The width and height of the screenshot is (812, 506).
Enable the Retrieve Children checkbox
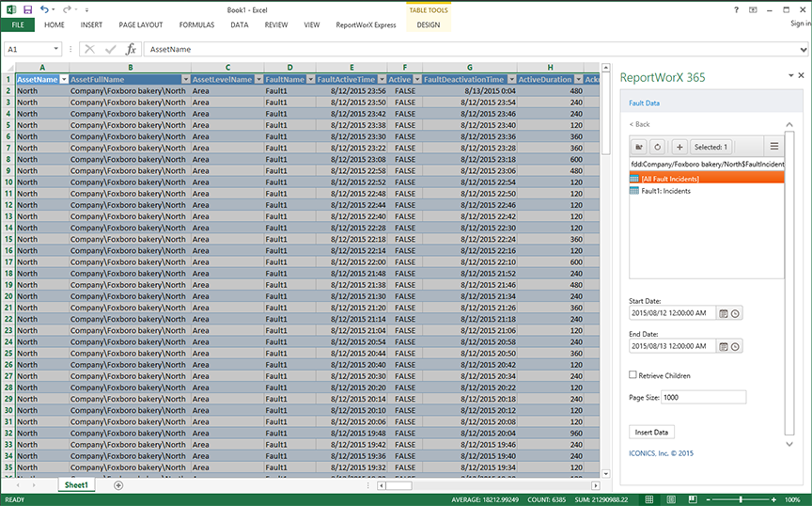pos(633,375)
